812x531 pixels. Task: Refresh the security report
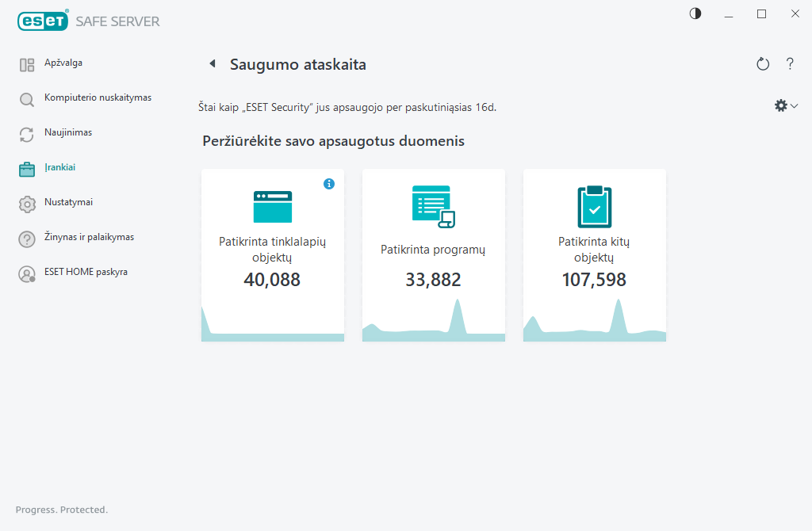pos(763,64)
